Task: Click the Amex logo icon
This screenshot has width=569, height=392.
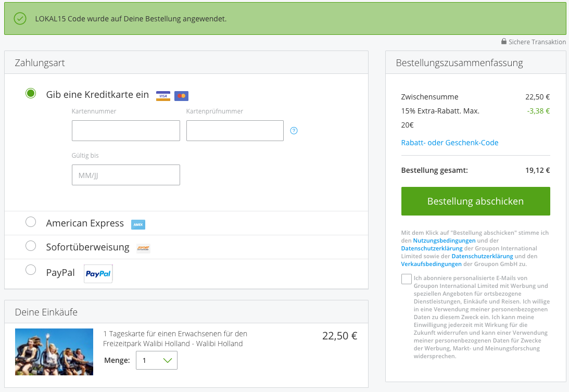Action: click(x=138, y=224)
